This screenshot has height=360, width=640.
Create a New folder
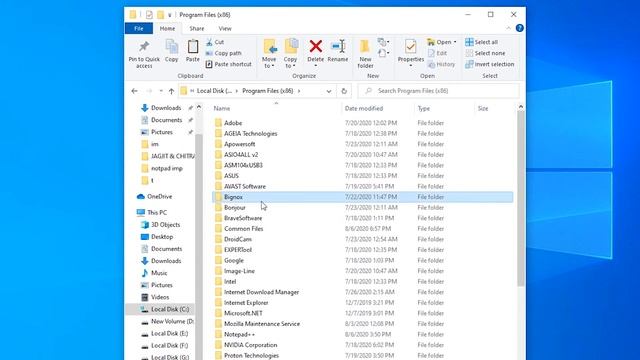click(x=365, y=54)
